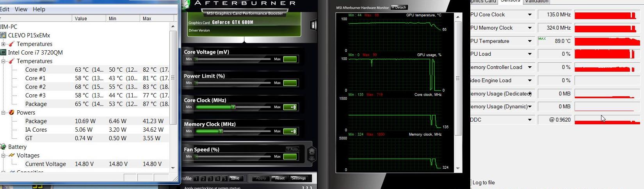
Task: Open the partially visible Edit menu
Action: [x=5, y=9]
